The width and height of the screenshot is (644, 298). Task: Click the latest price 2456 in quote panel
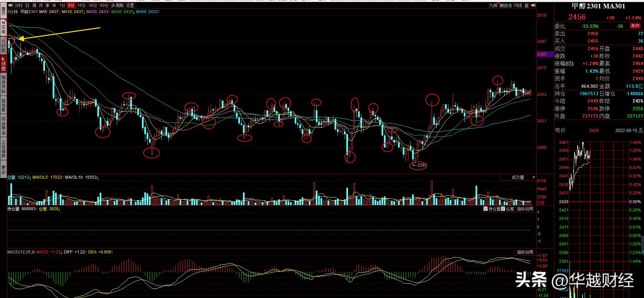click(577, 17)
